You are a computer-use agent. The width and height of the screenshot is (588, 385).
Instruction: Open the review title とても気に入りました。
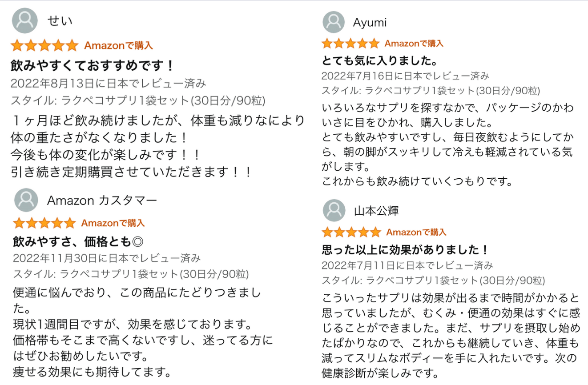(x=380, y=60)
